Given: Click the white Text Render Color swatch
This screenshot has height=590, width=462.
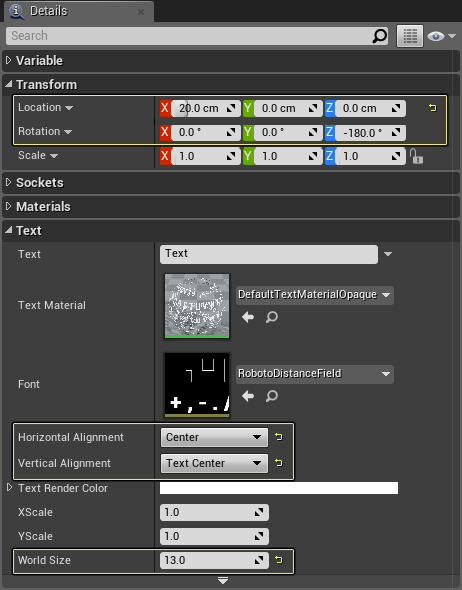Looking at the screenshot, I should click(x=279, y=488).
